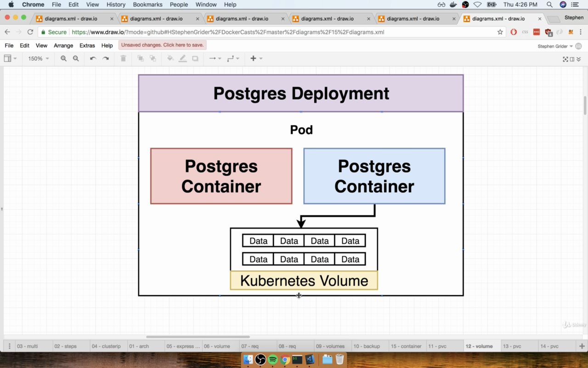Select the Kubernetes Volume label shape

coord(304,281)
